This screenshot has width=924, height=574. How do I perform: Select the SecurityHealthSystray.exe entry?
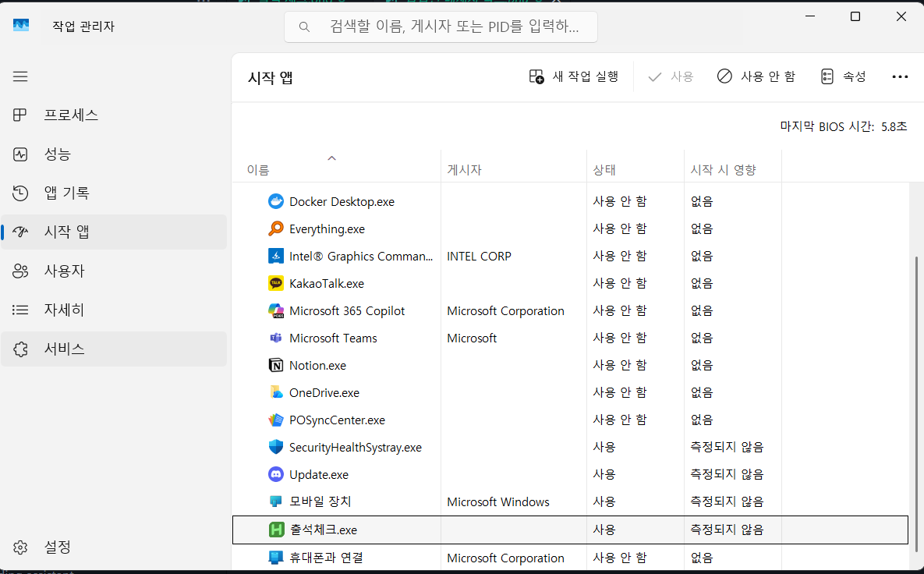coord(356,447)
